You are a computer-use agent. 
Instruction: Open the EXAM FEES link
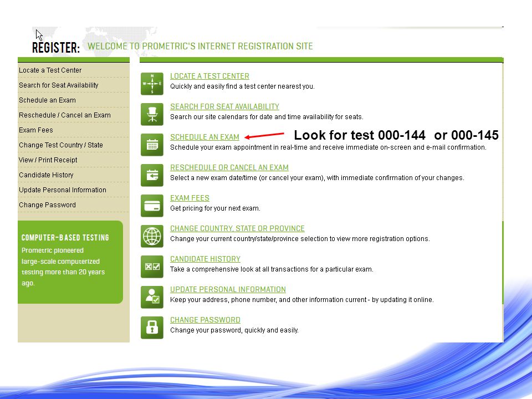[x=190, y=198]
